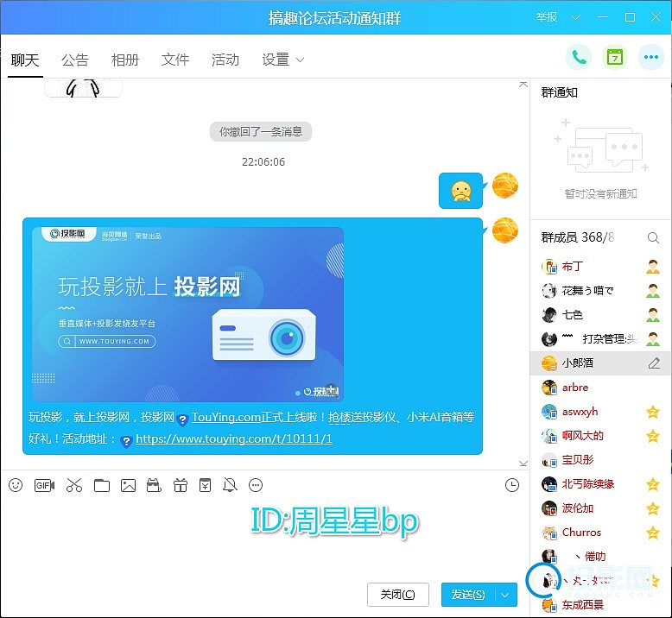Select member aswxyh in list

(x=600, y=412)
